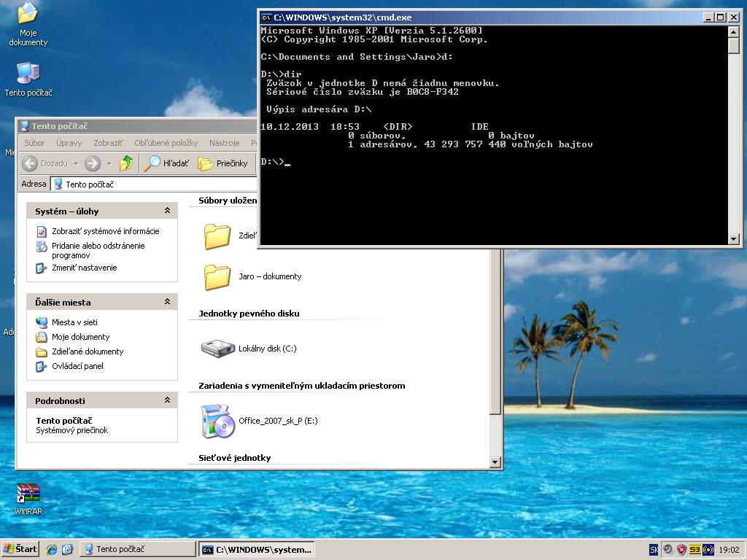This screenshot has width=747, height=560.
Task: Open the WinRAR desktop shortcut
Action: click(28, 495)
